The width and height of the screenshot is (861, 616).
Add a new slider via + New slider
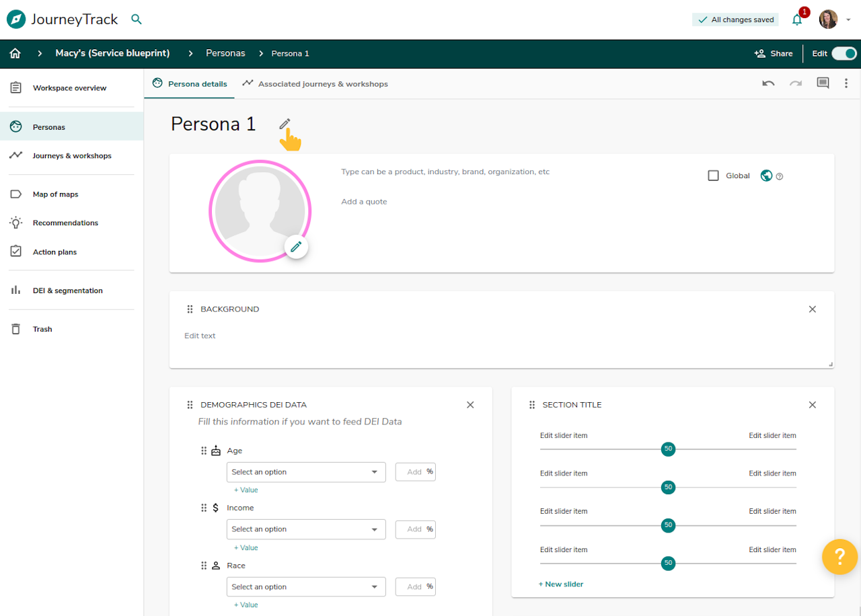click(x=561, y=584)
